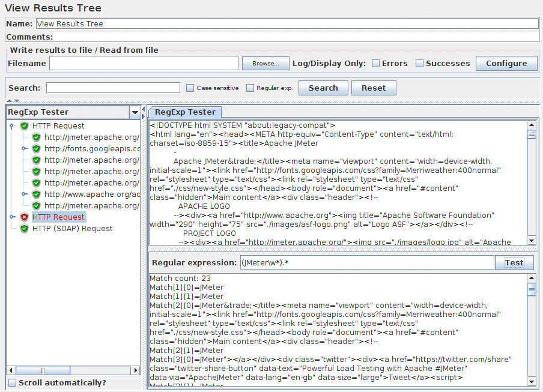Click the success shield for www.apache.org result
The width and height of the screenshot is (543, 392).
tap(37, 194)
